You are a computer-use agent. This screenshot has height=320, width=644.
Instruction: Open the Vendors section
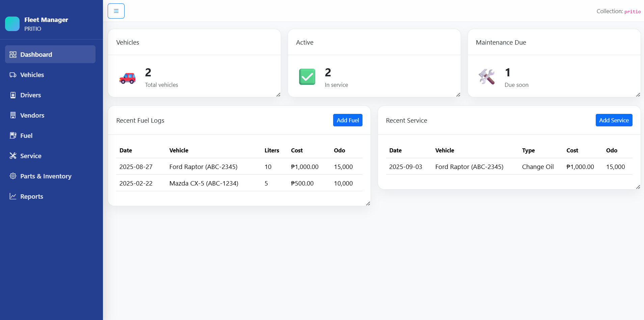click(32, 115)
